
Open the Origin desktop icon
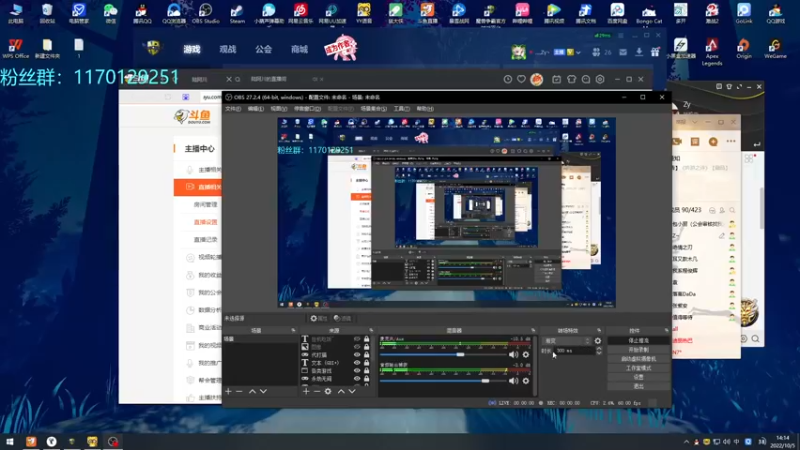[x=744, y=49]
